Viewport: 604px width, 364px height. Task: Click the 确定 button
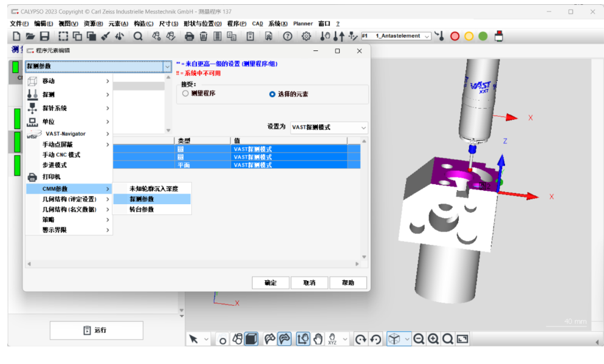[x=270, y=283]
